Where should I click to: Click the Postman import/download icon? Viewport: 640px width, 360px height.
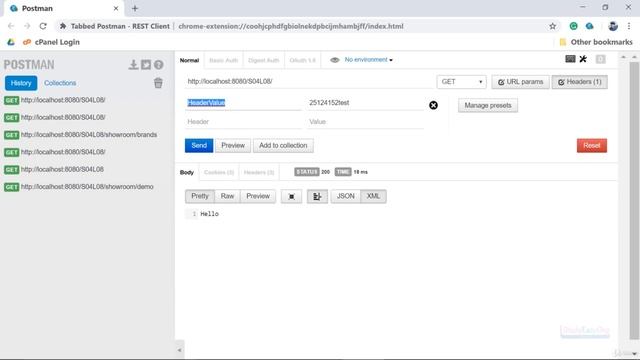tap(133, 64)
